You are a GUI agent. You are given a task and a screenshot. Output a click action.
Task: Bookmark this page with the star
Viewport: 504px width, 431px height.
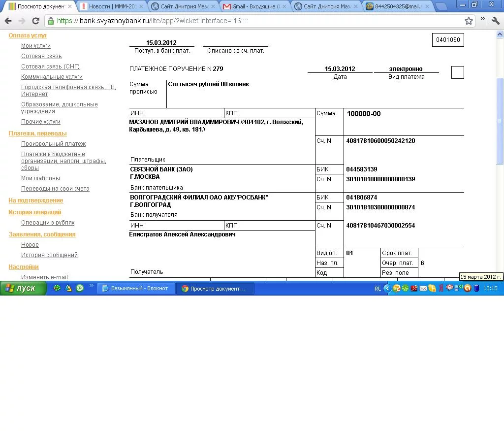pos(469,21)
